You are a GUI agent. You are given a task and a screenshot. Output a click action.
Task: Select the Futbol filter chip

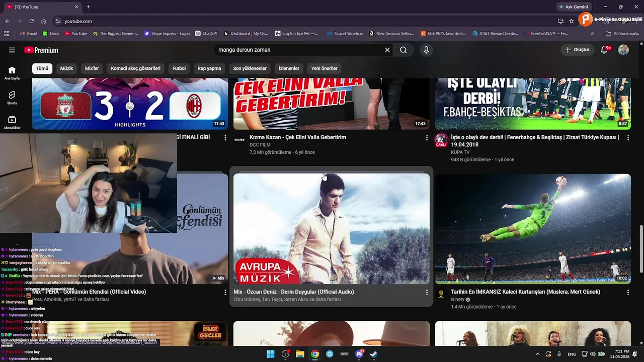pos(179,68)
